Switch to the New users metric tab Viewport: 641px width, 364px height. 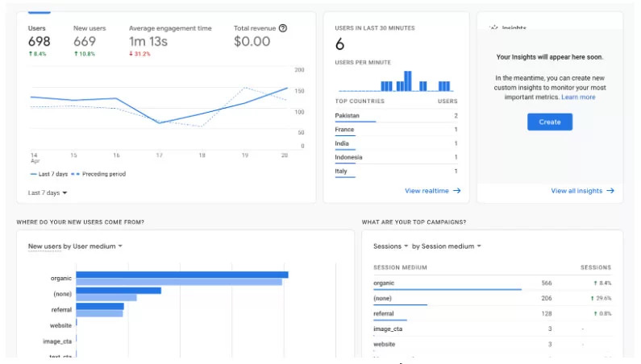[x=89, y=41]
